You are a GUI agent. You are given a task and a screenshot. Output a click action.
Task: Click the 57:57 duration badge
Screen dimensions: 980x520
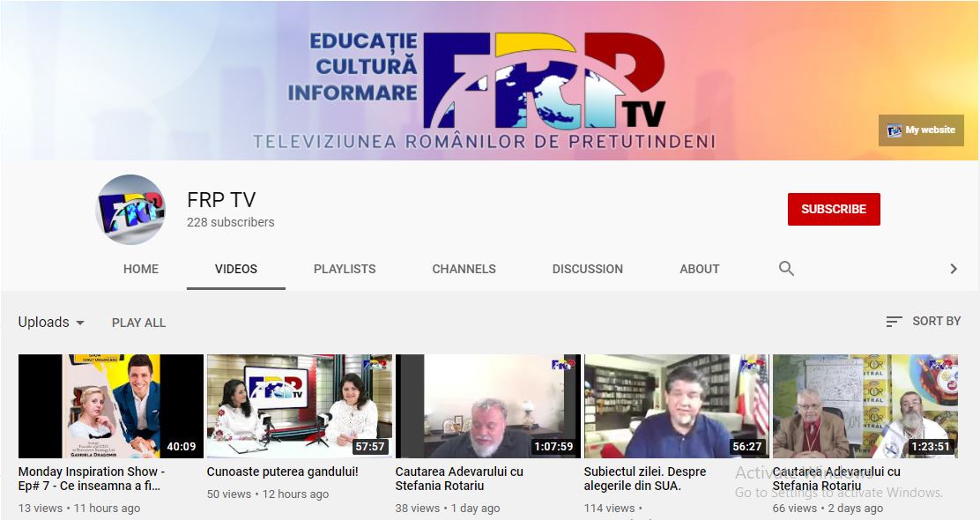click(x=370, y=446)
